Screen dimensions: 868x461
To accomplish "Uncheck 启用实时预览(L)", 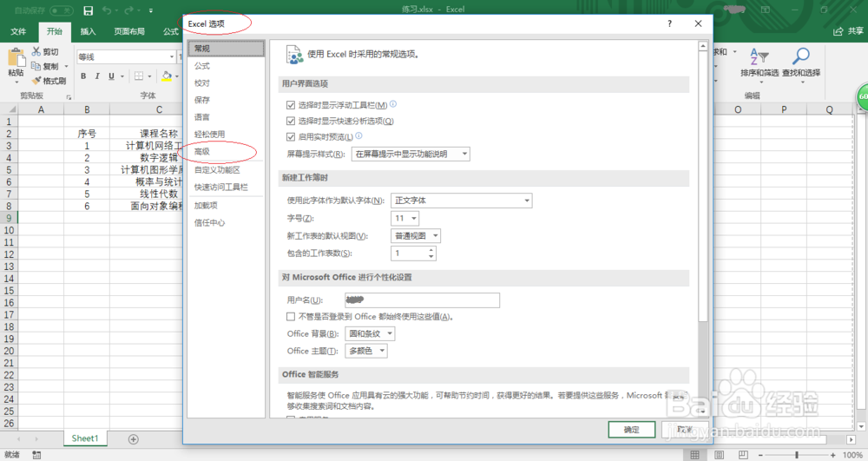I will click(291, 136).
